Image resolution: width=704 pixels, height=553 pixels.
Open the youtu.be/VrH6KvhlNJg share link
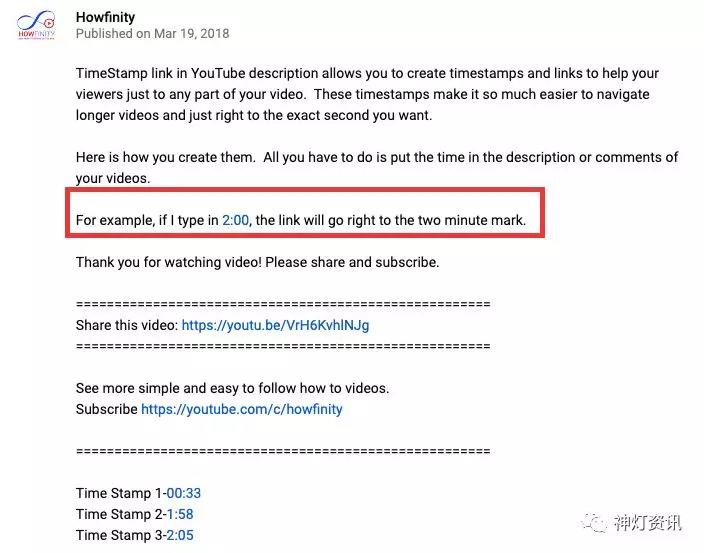coord(275,325)
